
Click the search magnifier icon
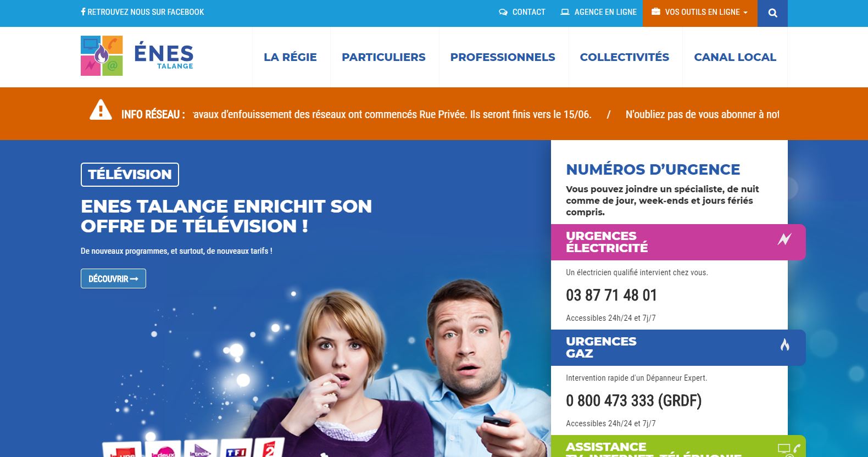pyautogui.click(x=772, y=13)
